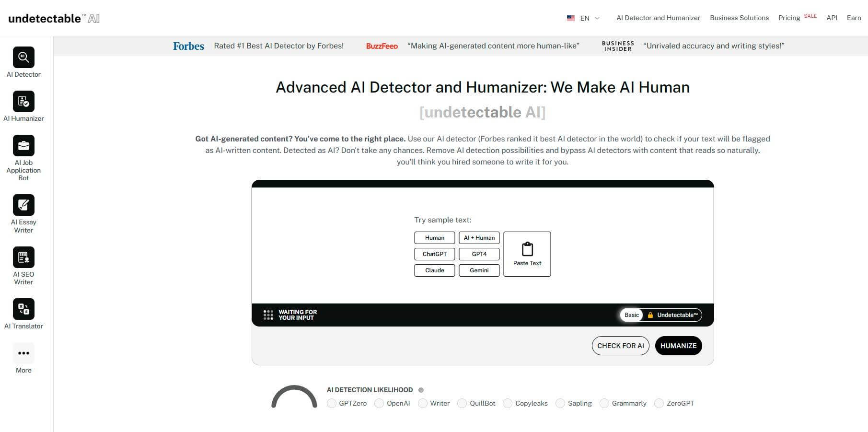The width and height of the screenshot is (868, 432).
Task: Expand the EN language dropdown arrow
Action: coord(597,18)
